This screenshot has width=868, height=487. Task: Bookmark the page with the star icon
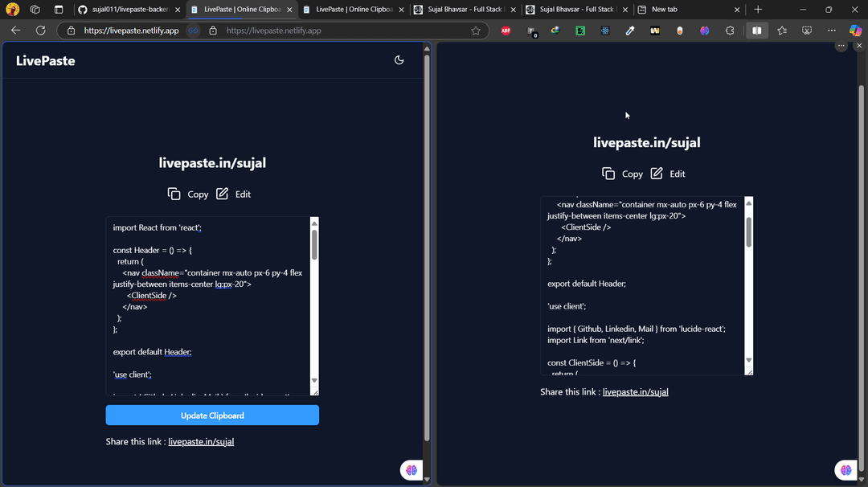click(x=476, y=31)
